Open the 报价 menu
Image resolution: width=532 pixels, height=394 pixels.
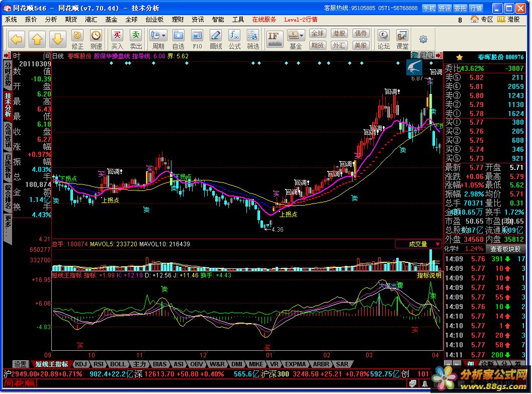(x=31, y=20)
